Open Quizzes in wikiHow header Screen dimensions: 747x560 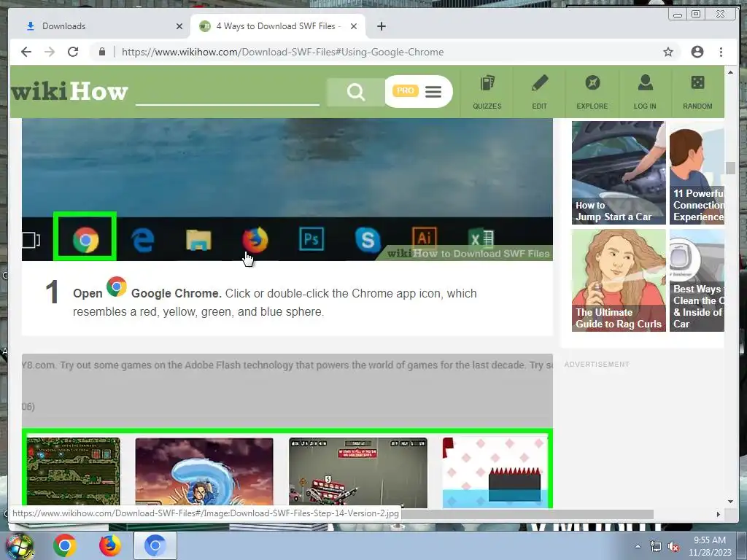pyautogui.click(x=487, y=92)
